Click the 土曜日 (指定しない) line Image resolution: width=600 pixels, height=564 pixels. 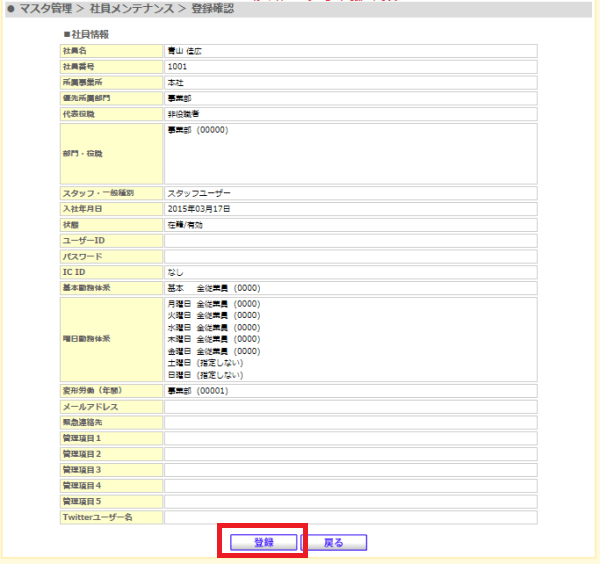[205, 363]
